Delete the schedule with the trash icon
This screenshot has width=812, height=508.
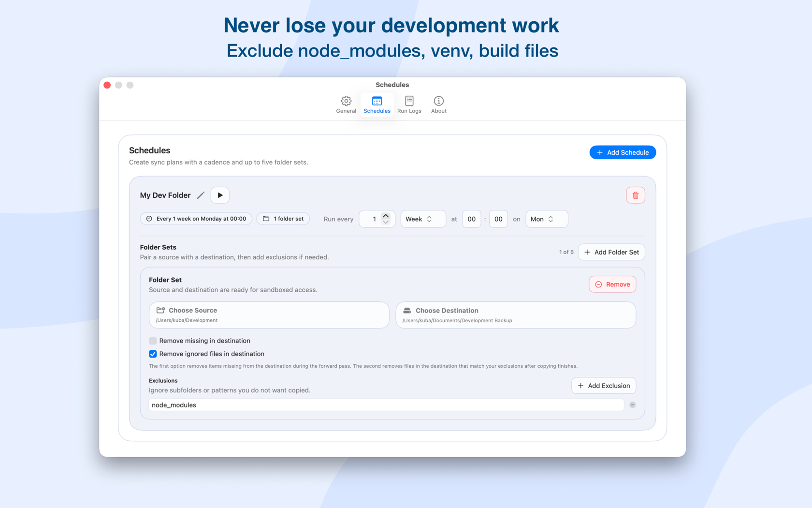coord(635,195)
